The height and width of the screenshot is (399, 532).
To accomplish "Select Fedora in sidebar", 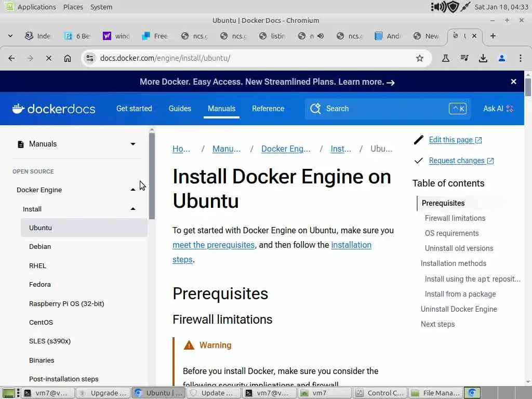I will coord(39,284).
